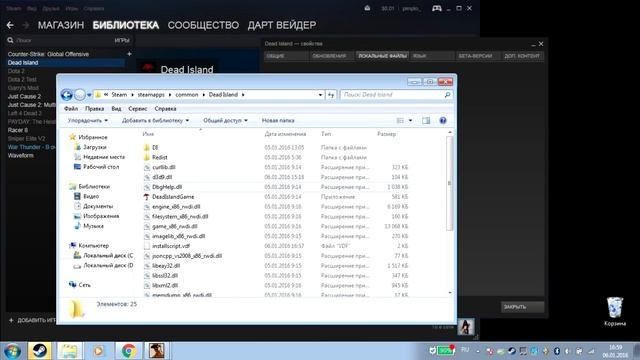
Task: Toggle the preview pane icon
Action: tap(426, 120)
